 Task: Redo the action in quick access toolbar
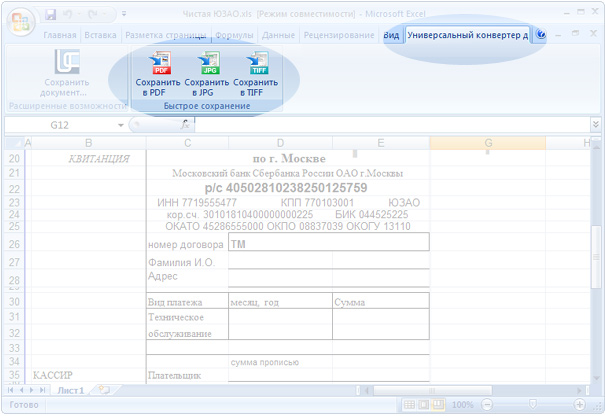click(93, 15)
